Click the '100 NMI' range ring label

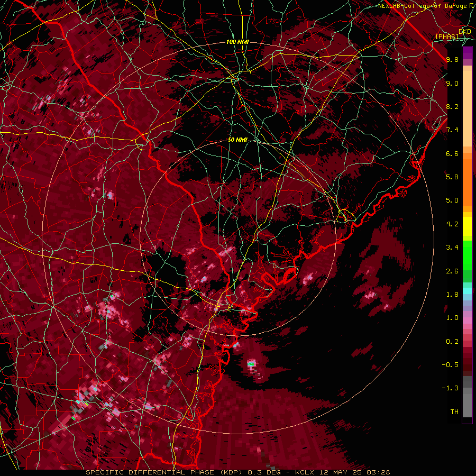tap(237, 42)
